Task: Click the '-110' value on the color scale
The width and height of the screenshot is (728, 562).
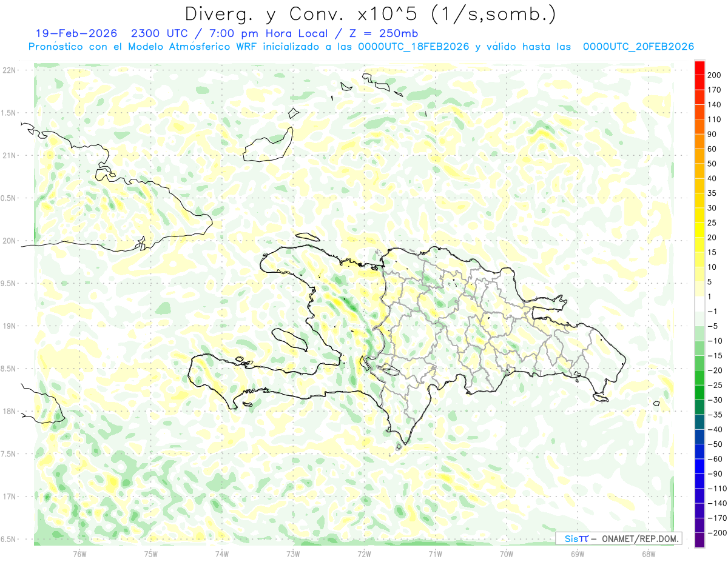Action: (x=716, y=489)
